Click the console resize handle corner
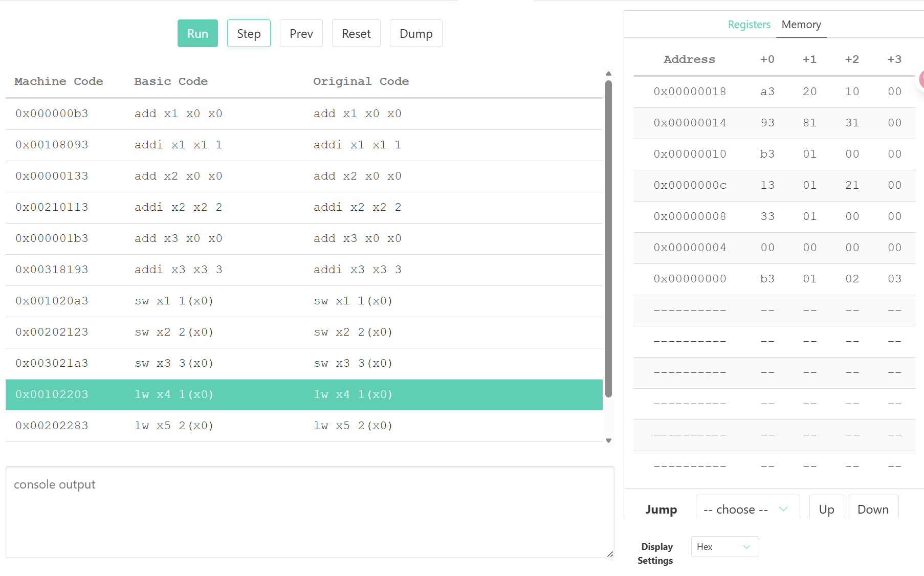Image resolution: width=924 pixels, height=576 pixels. (610, 554)
